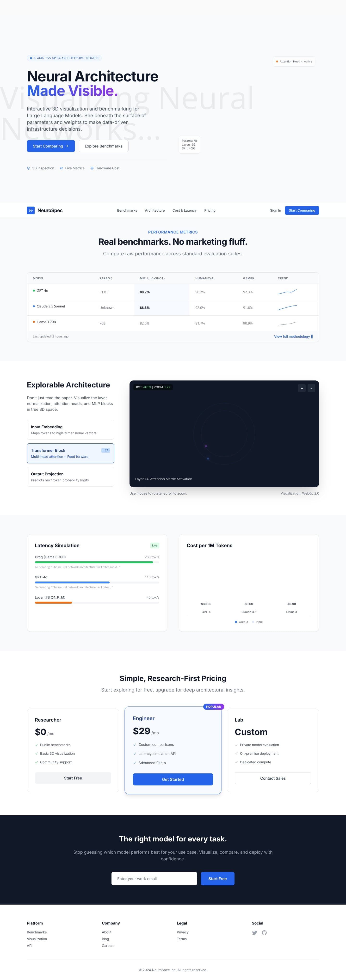Open the GitHub social icon in footer
This screenshot has width=346, height=980.
264,932
